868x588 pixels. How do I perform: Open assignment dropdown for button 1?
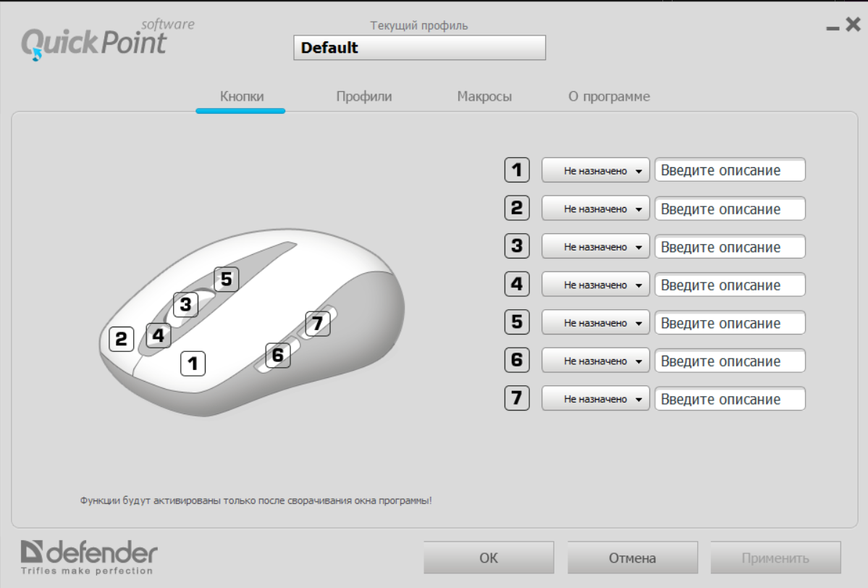click(596, 170)
